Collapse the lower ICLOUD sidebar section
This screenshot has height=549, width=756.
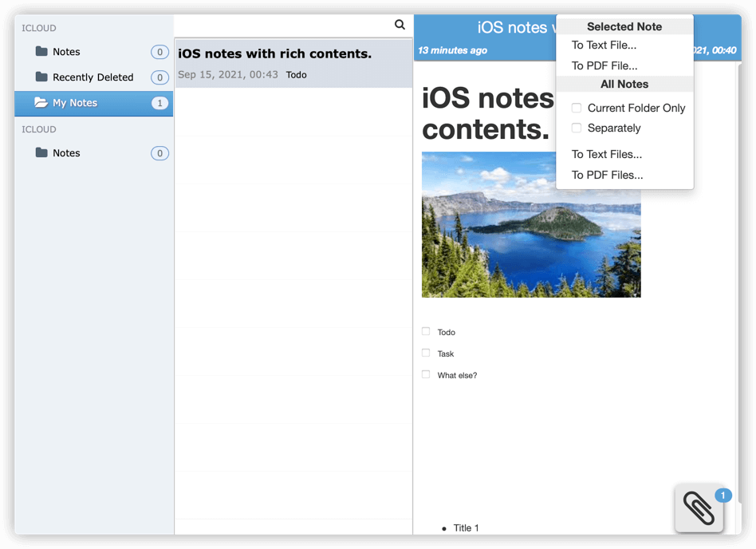click(x=39, y=128)
